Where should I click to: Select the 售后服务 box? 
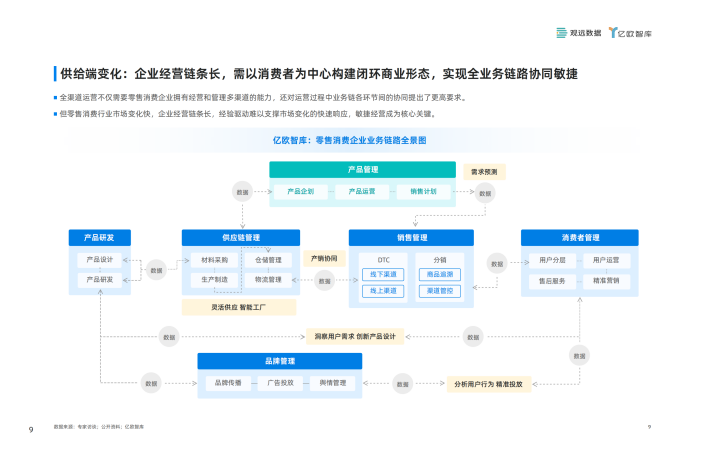552,281
